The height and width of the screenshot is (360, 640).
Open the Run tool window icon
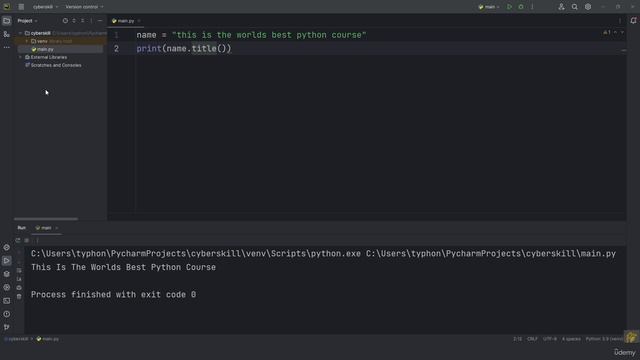pos(7,260)
